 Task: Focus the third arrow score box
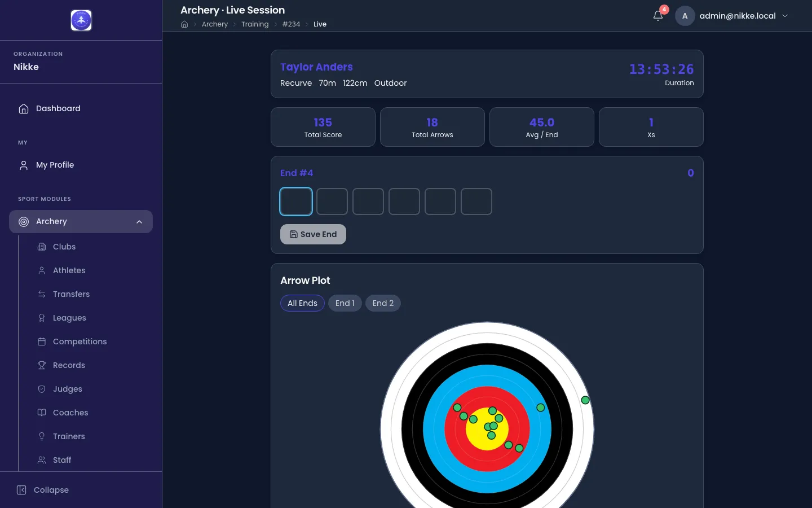click(x=368, y=202)
